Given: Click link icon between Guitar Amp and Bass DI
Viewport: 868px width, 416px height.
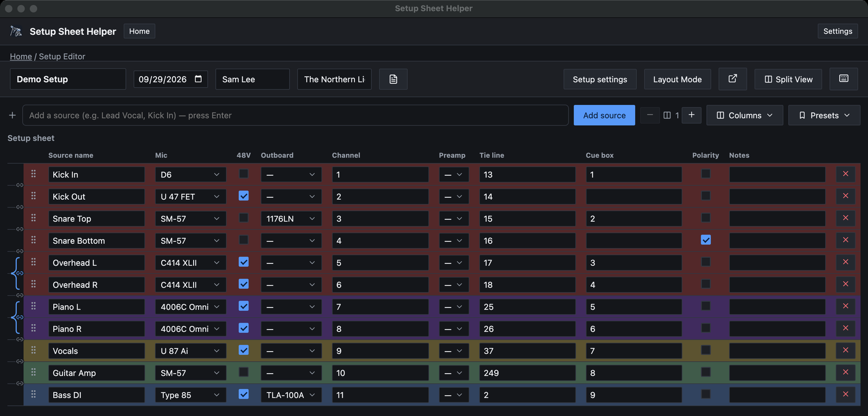Looking at the screenshot, I should [x=20, y=383].
